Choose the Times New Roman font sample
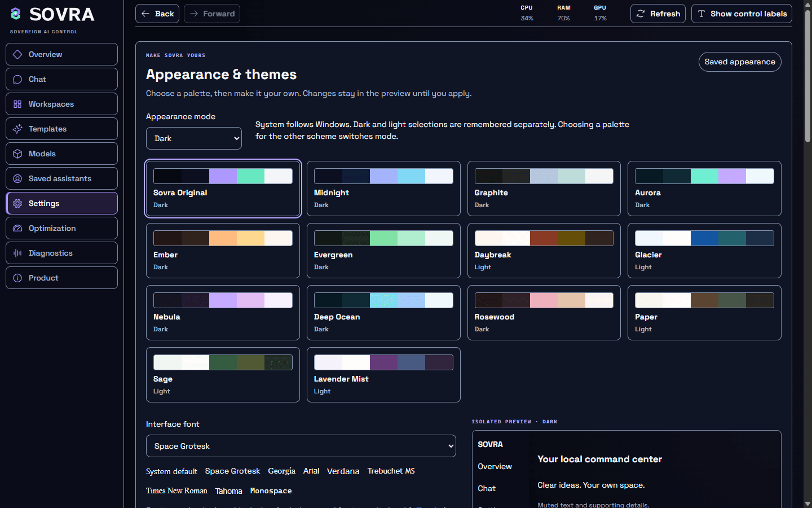 176,491
